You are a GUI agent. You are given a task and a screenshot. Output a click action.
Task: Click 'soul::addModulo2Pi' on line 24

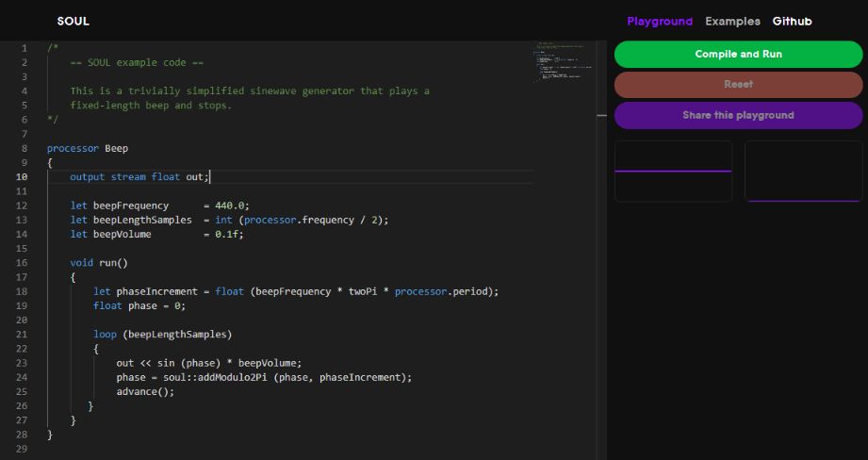[x=215, y=378]
